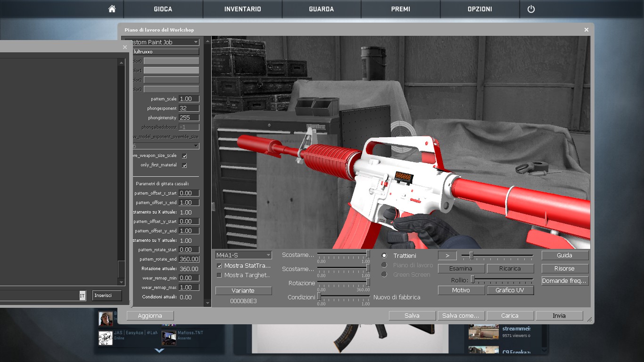
Task: Click the 0000B8E3 variant code text
Action: pyautogui.click(x=244, y=301)
